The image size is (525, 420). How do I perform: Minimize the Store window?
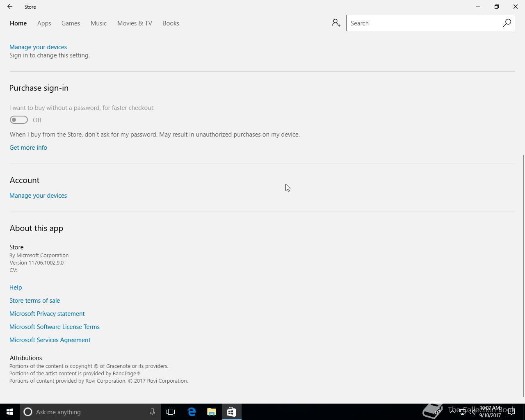(478, 7)
